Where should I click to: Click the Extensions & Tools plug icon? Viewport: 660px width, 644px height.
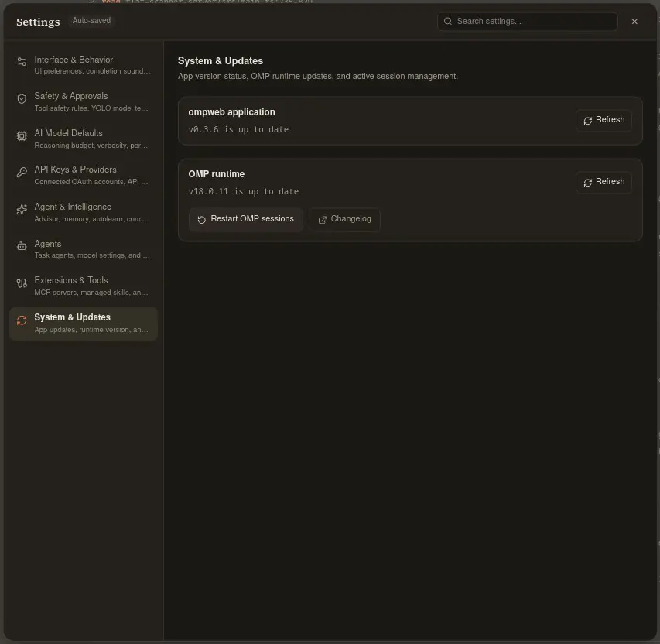tap(22, 283)
